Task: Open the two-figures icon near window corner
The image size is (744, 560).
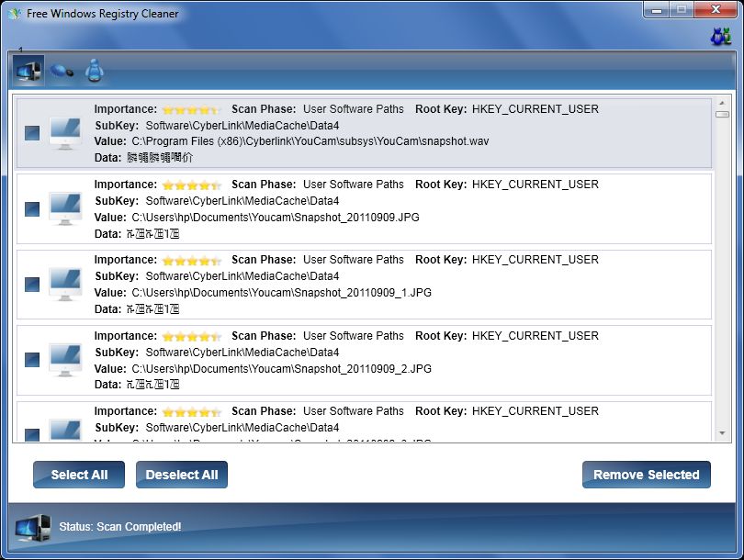Action: [x=721, y=37]
